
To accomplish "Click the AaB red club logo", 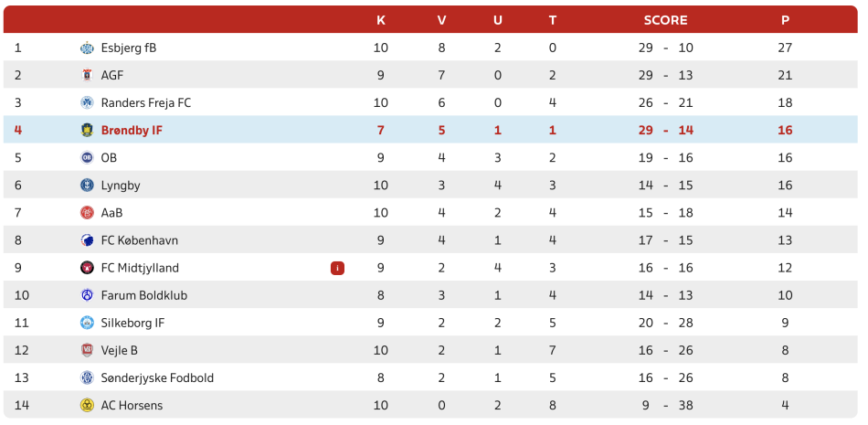I will pos(87,213).
